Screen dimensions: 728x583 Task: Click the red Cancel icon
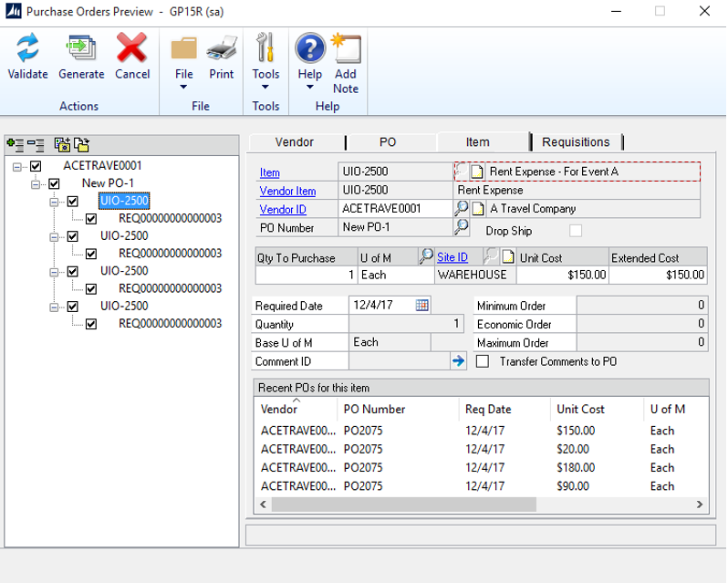tap(132, 47)
